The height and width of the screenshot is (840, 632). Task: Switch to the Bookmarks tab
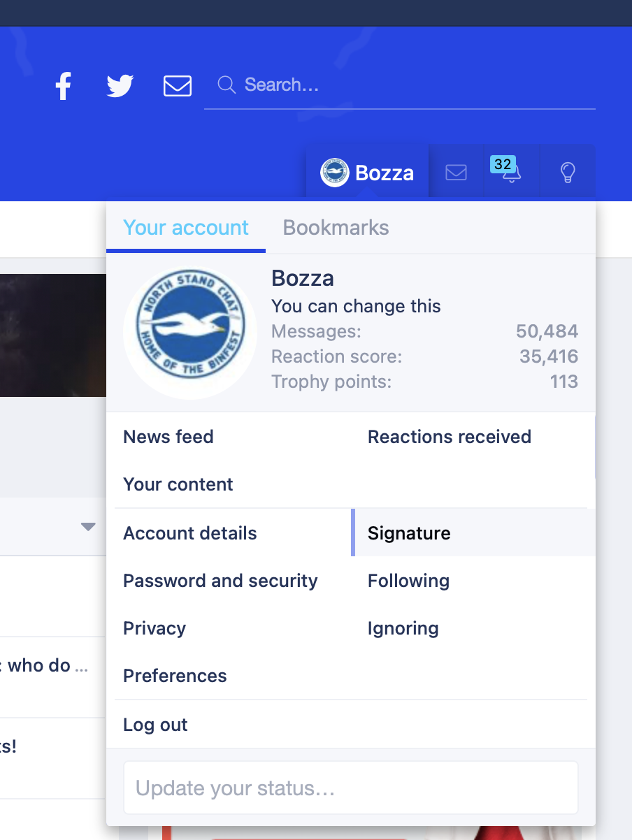point(336,228)
